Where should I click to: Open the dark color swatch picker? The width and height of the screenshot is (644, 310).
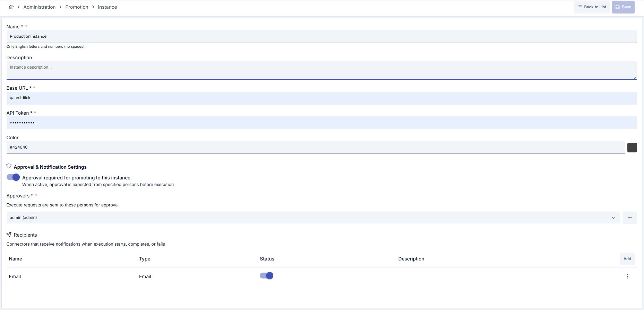632,148
